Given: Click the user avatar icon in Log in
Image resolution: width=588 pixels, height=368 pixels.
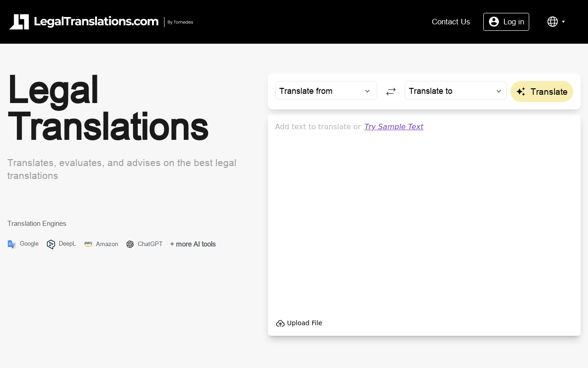Looking at the screenshot, I should (494, 22).
